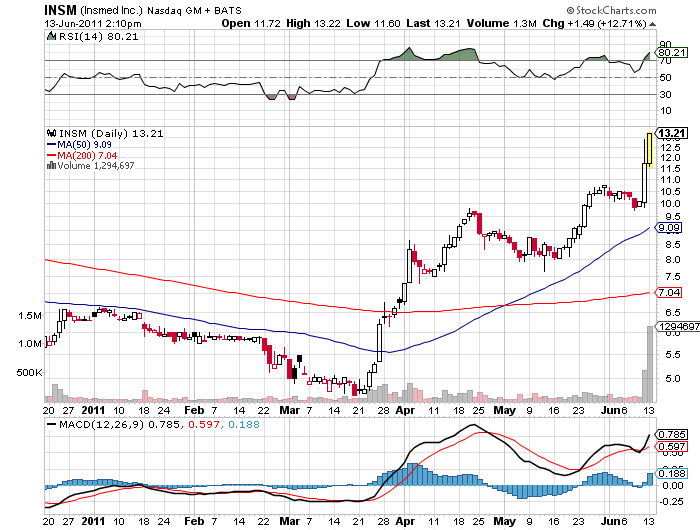The width and height of the screenshot is (700, 530).
Task: Click the red 0.597 signal value in MACD label
Action: point(204,424)
